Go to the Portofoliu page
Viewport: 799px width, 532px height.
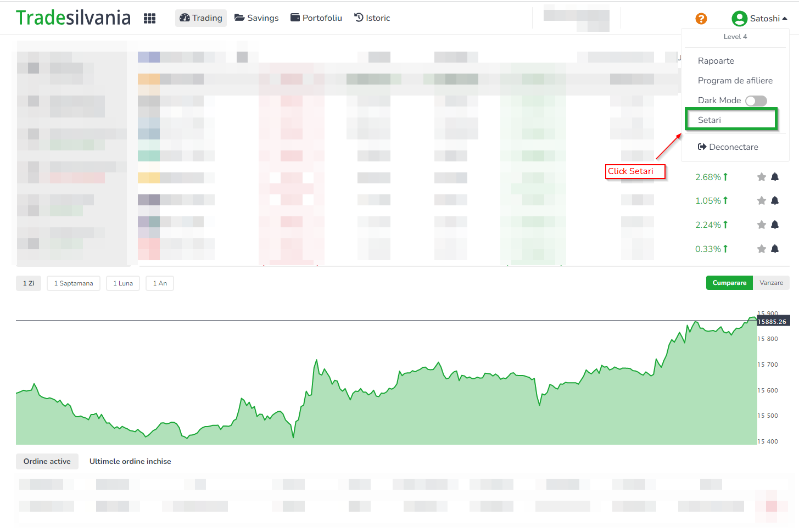coord(316,18)
